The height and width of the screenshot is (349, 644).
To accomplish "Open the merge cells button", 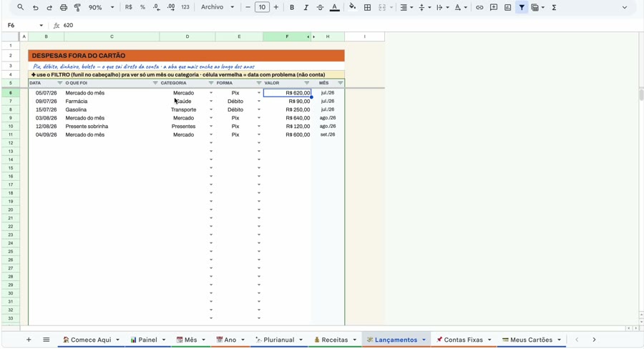I will [382, 7].
